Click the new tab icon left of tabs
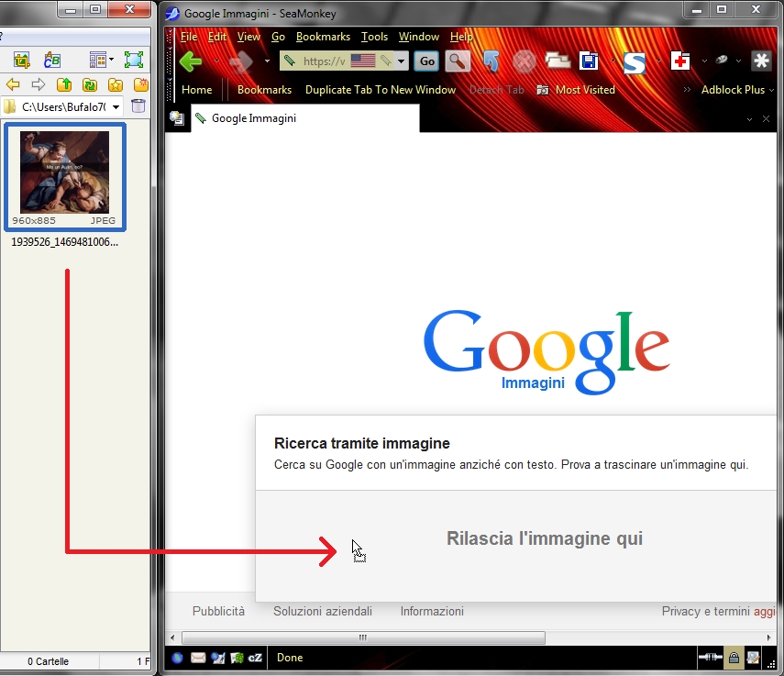The width and height of the screenshot is (784, 676). pyautogui.click(x=176, y=118)
